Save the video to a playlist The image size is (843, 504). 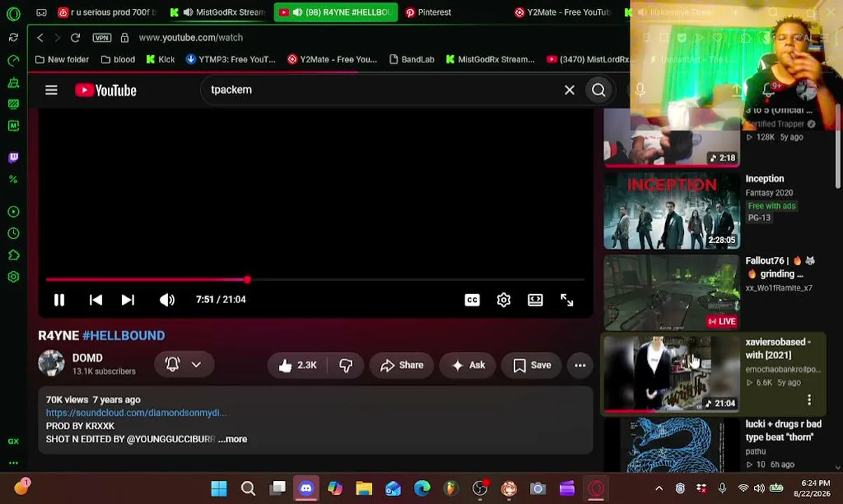pyautogui.click(x=532, y=365)
